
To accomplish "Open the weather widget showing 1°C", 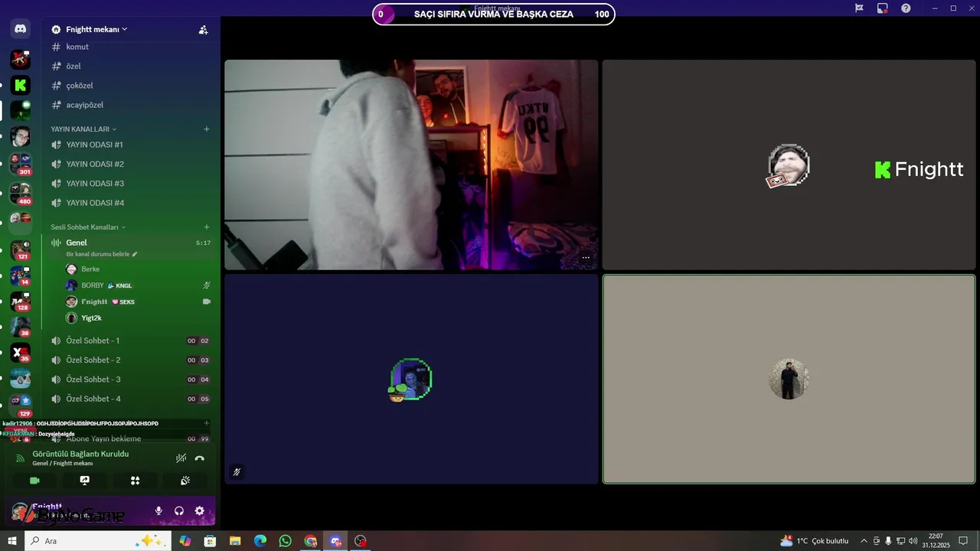I will (x=813, y=541).
